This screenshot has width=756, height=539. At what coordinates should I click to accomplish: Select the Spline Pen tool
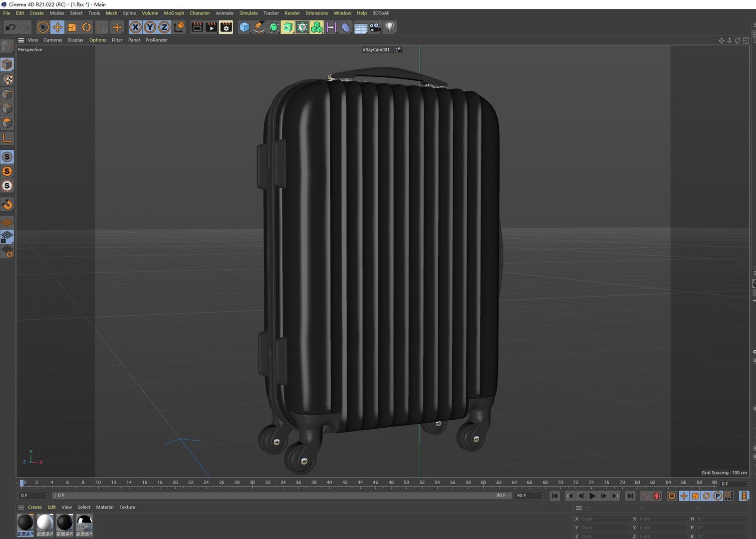pyautogui.click(x=258, y=27)
